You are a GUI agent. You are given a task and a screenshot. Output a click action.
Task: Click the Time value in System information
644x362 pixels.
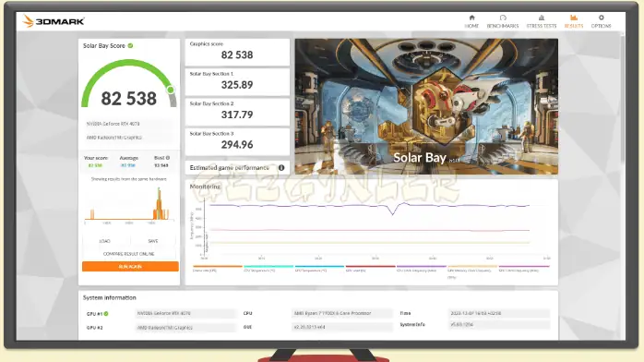coord(499,313)
